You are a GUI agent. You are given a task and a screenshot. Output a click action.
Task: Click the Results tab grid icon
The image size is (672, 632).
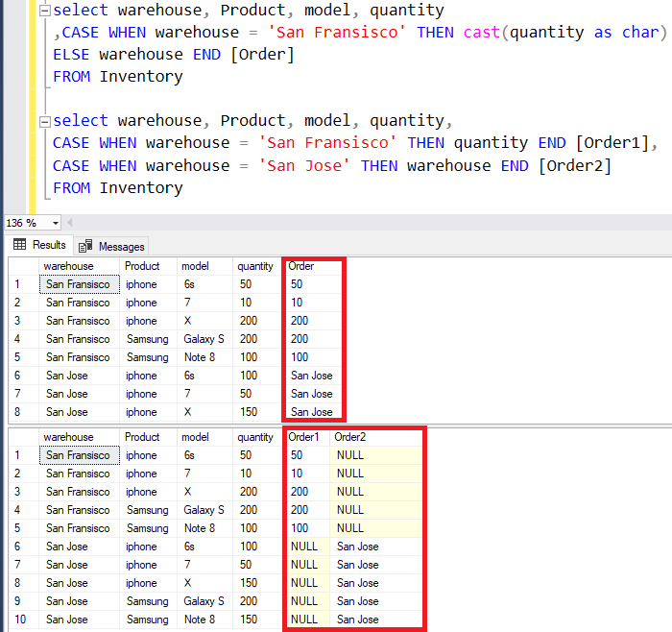[20, 245]
